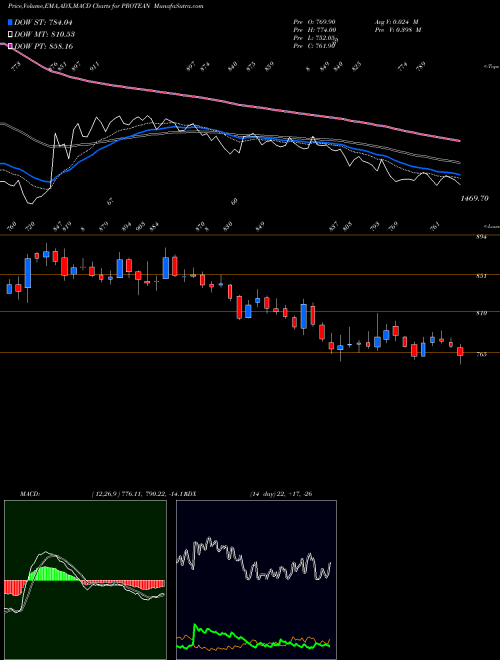Screen dimensions: 500x660
Task: Click the 'Pre V: 0.398 M' volume text
Action: point(397,30)
